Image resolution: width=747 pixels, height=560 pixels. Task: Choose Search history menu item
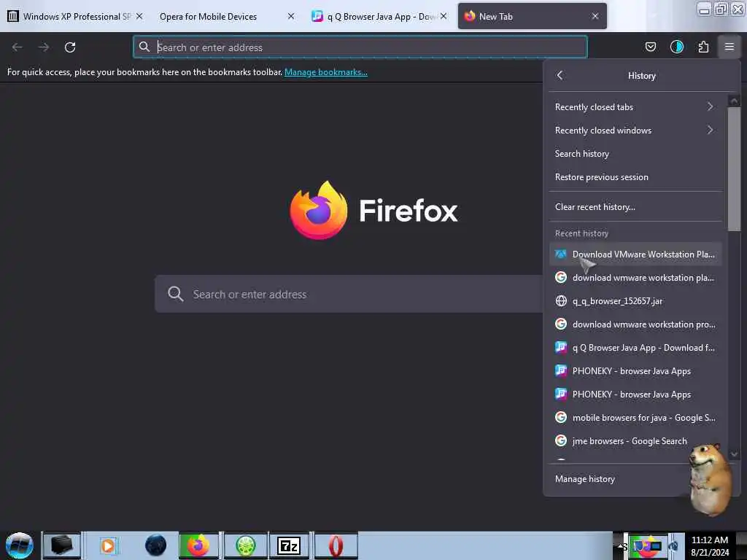click(x=635, y=154)
